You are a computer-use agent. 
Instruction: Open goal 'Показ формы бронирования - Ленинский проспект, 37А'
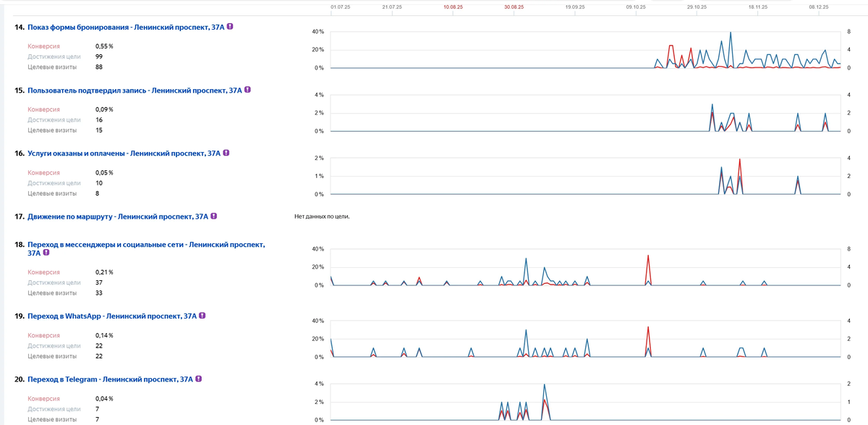(126, 28)
